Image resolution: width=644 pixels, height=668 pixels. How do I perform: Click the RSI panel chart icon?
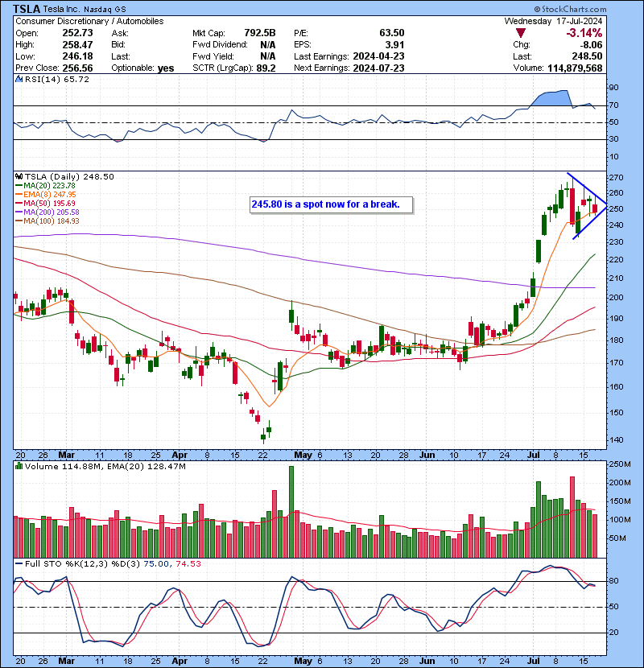19,79
